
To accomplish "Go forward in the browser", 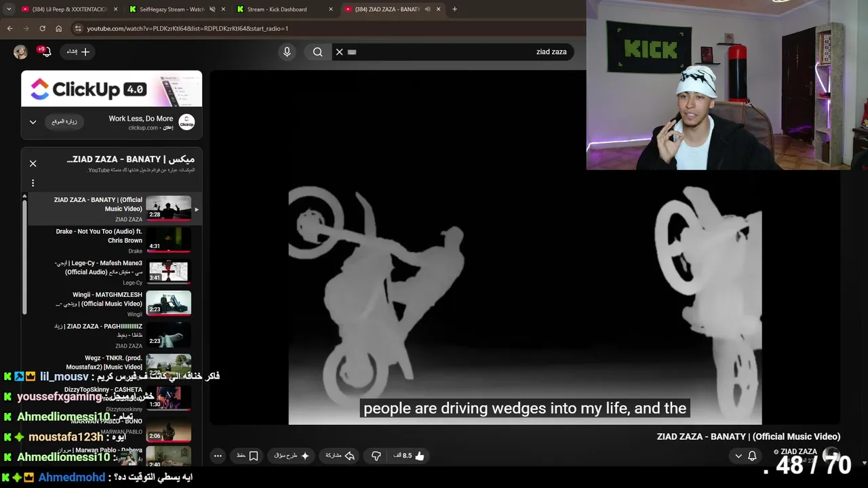I will (x=26, y=28).
